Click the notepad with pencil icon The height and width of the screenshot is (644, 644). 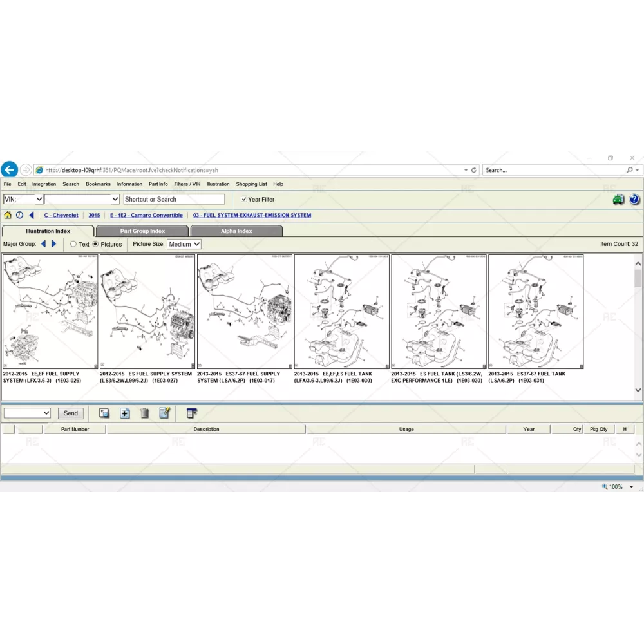coord(165,413)
